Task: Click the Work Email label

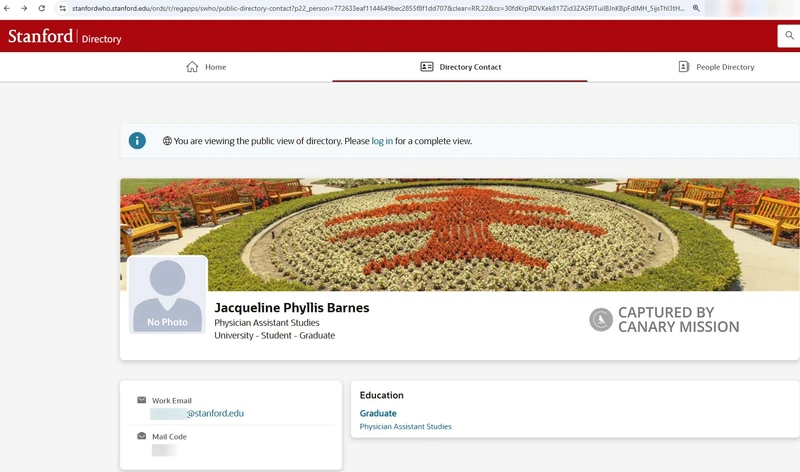Action: [171, 401]
